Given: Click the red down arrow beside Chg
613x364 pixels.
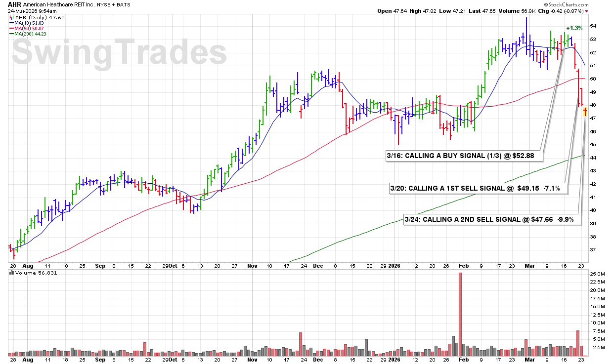Looking at the screenshot, I should click(587, 11).
